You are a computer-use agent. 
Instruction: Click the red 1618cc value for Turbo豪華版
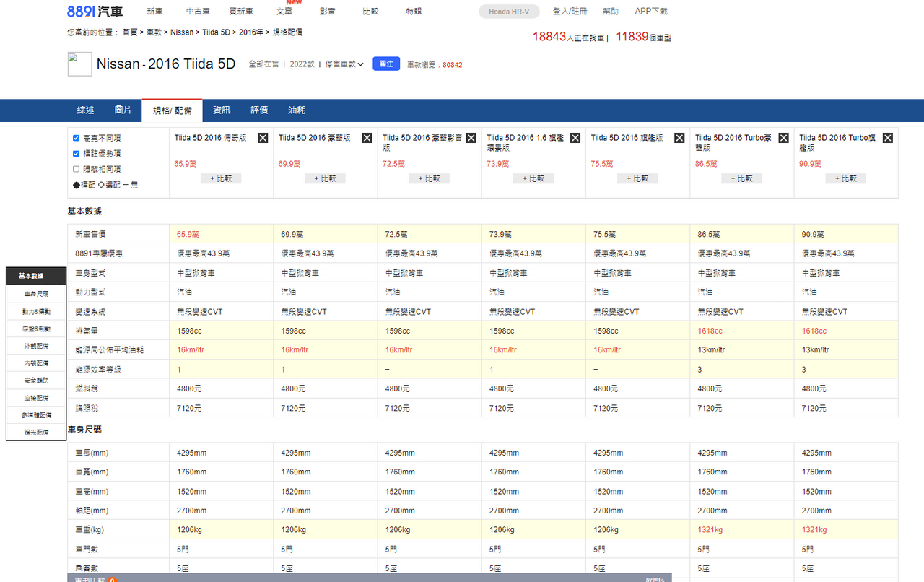[710, 331]
